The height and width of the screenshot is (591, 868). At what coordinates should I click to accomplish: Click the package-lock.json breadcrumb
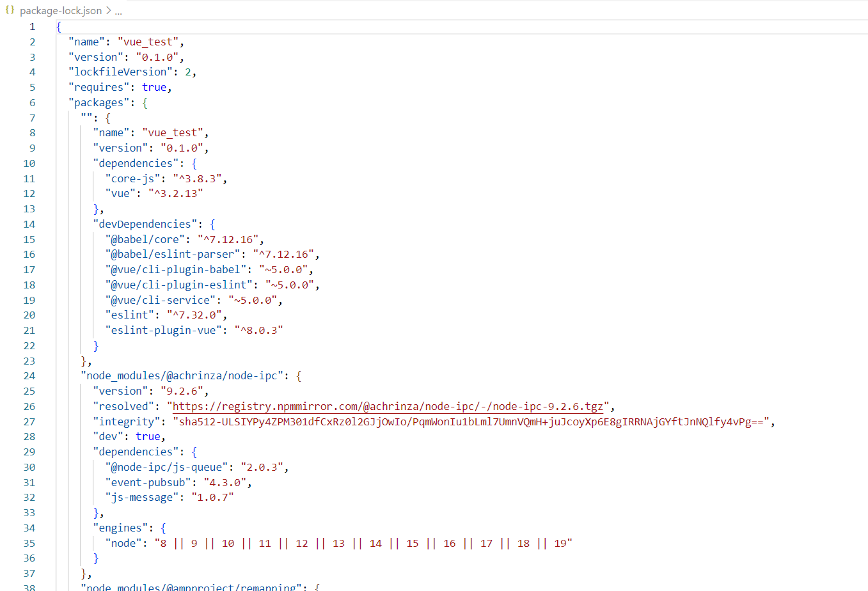pos(61,11)
